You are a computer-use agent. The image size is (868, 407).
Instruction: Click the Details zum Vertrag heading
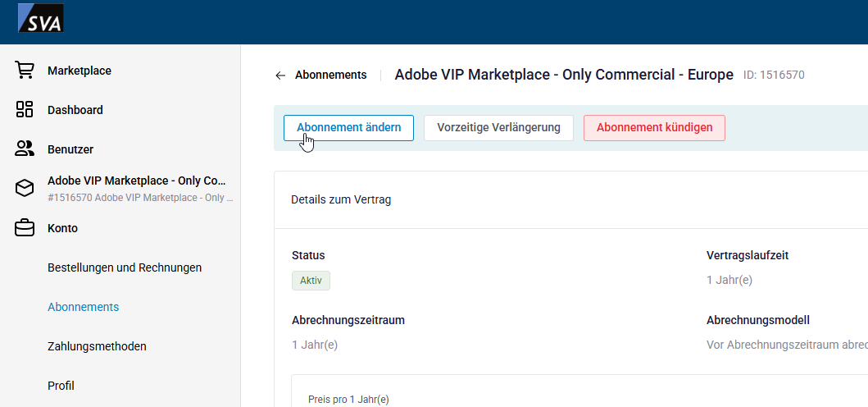pyautogui.click(x=341, y=199)
